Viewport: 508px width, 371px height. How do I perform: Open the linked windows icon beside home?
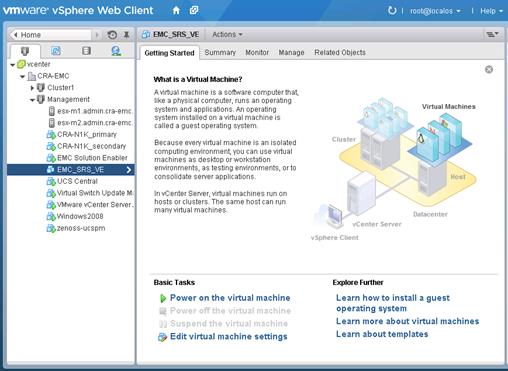click(194, 10)
